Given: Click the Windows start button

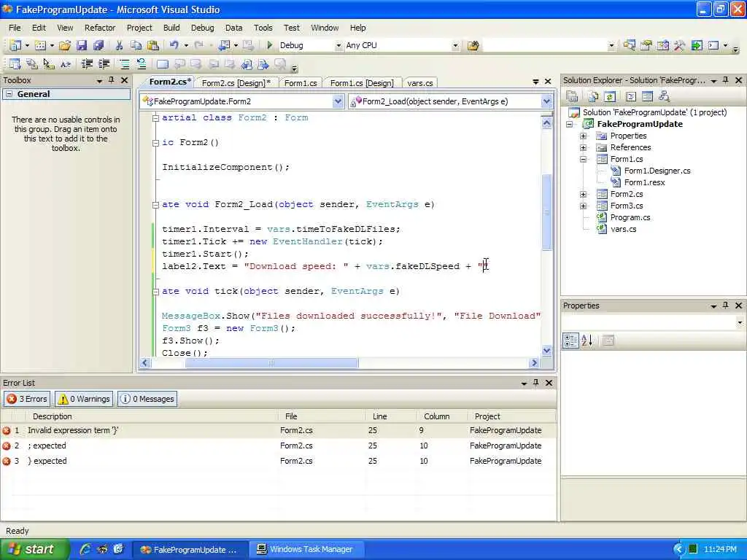Looking at the screenshot, I should [x=34, y=549].
